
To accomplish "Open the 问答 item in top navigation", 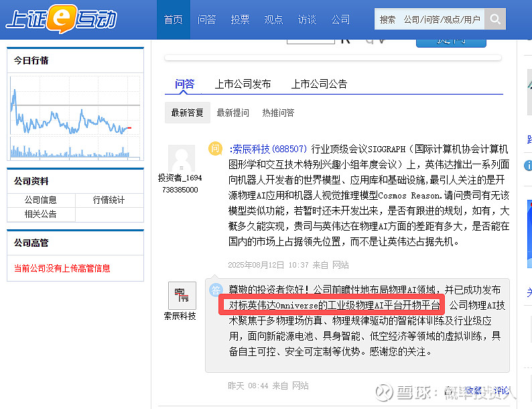I will click(206, 19).
